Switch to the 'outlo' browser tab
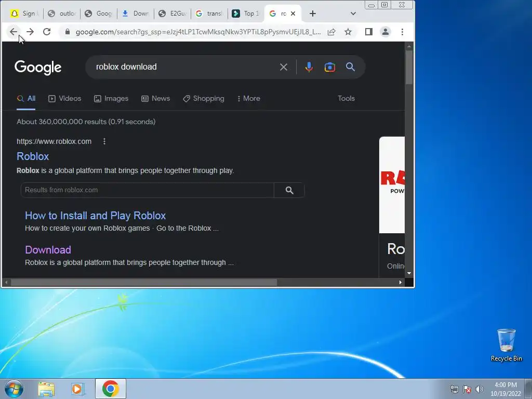 point(62,14)
